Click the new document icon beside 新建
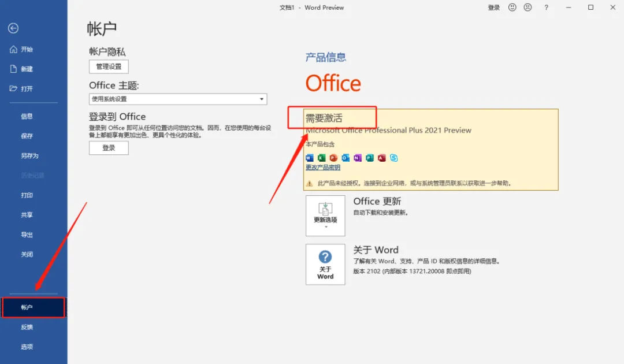This screenshot has width=624, height=364. click(x=13, y=69)
